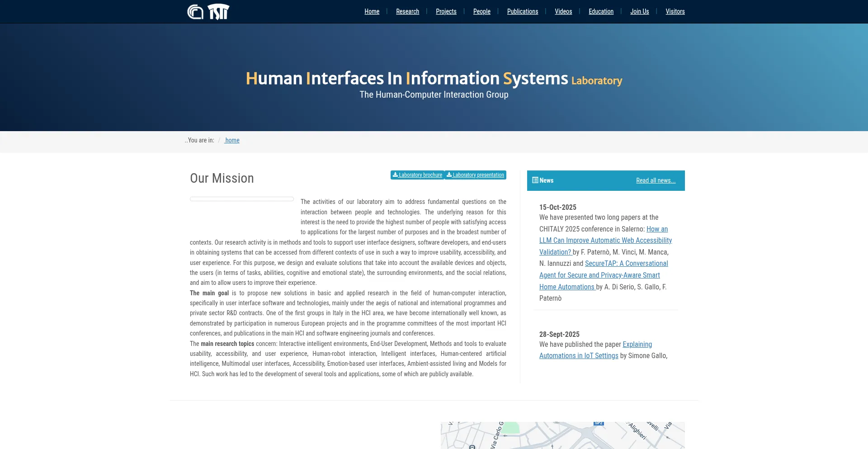This screenshot has height=449, width=868.
Task: Go to the Visitors page
Action: (x=675, y=11)
